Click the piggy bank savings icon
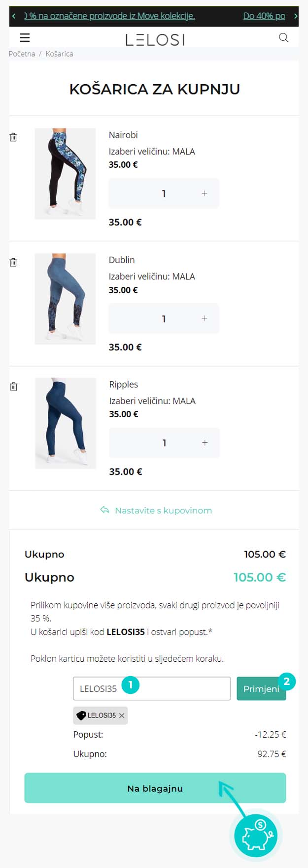 click(256, 835)
